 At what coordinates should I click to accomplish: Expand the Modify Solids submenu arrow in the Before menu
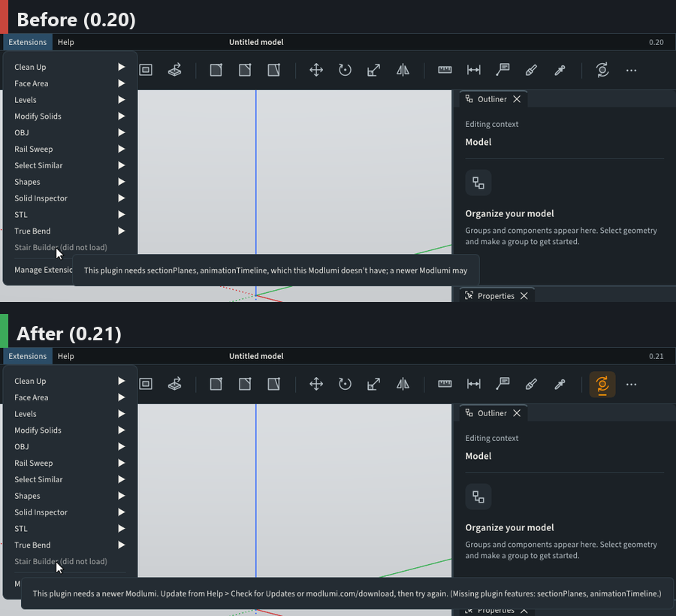122,116
